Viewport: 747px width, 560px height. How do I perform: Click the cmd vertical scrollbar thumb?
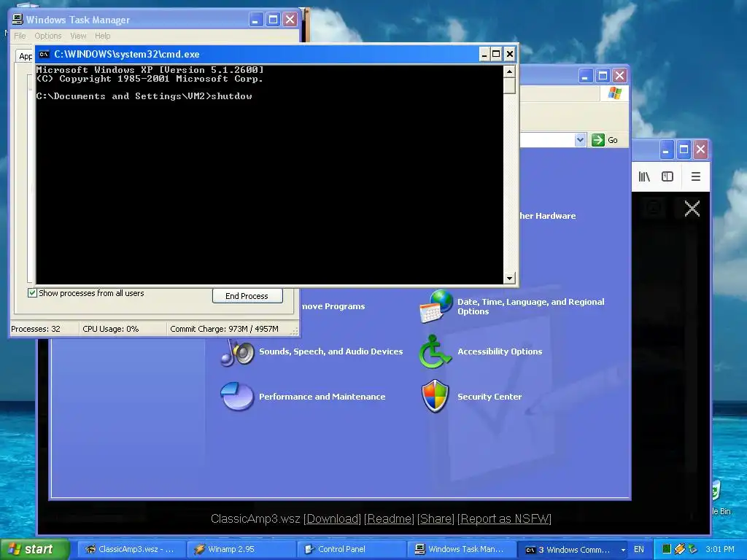tap(509, 86)
